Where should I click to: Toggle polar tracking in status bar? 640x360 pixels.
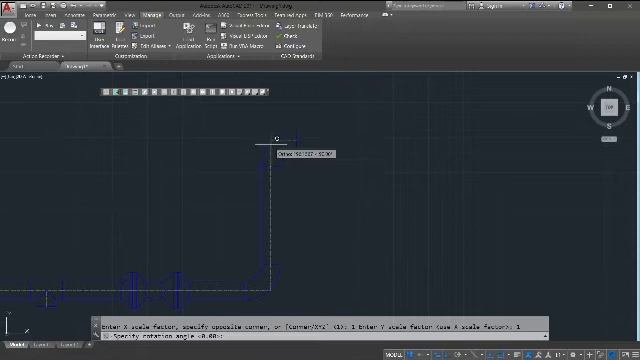458,355
